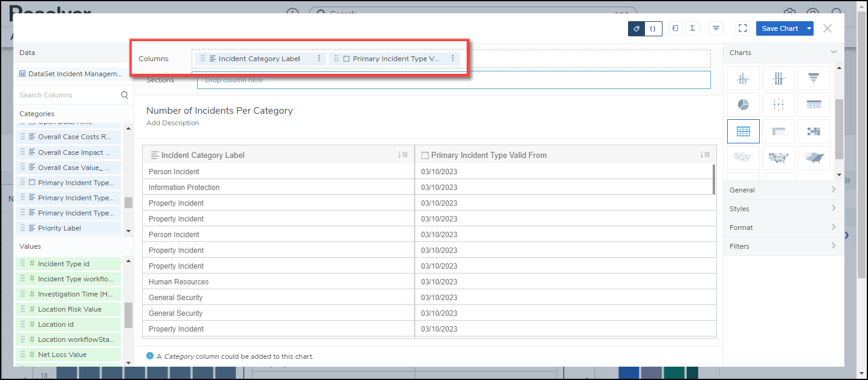
Task: Select the Location Risk Value item
Action: pyautogui.click(x=69, y=309)
